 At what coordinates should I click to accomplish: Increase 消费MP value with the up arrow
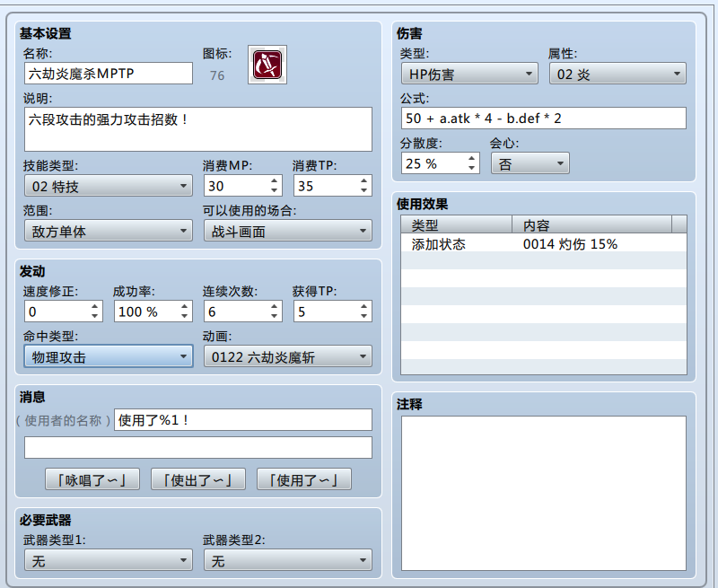coord(274,180)
